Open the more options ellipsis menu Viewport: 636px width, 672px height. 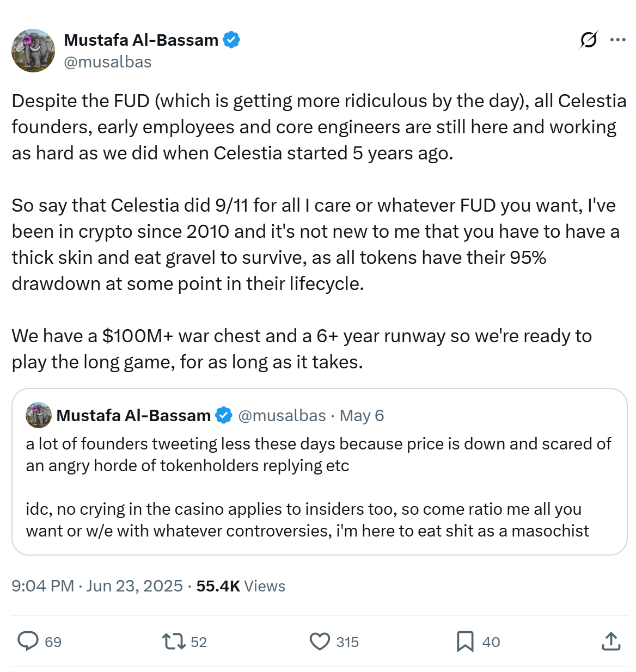[x=619, y=40]
